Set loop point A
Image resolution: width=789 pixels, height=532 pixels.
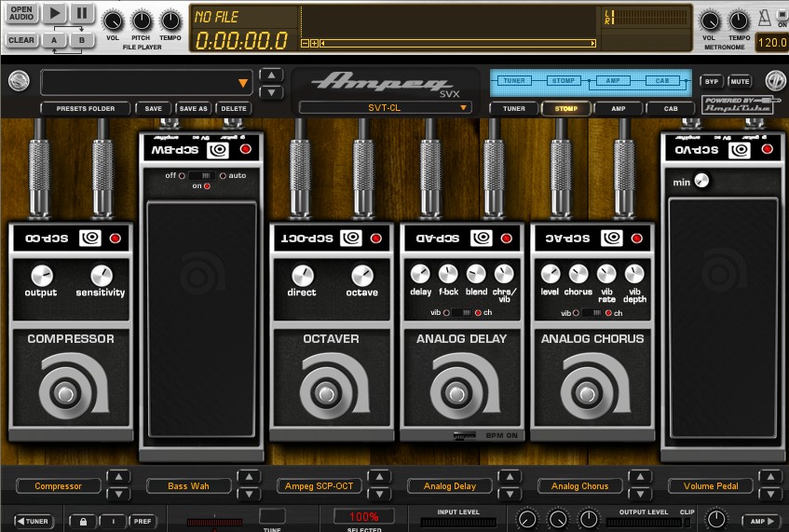pos(54,40)
